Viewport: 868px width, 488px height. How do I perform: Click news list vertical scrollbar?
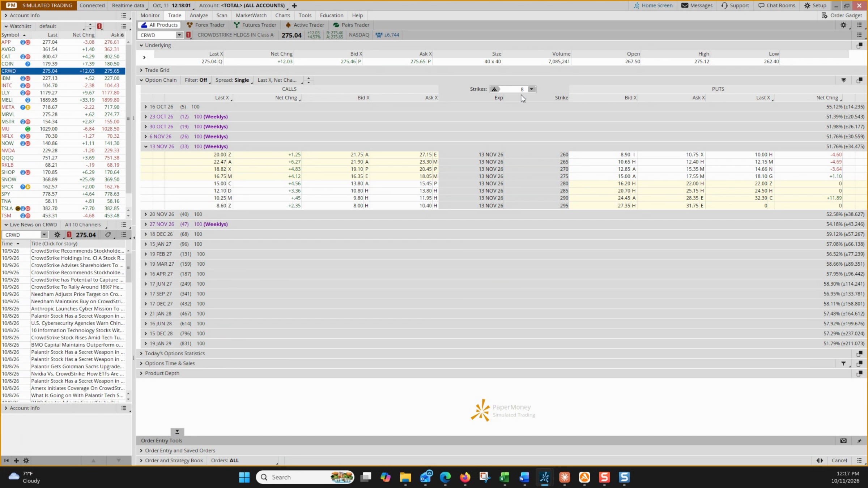[128, 267]
